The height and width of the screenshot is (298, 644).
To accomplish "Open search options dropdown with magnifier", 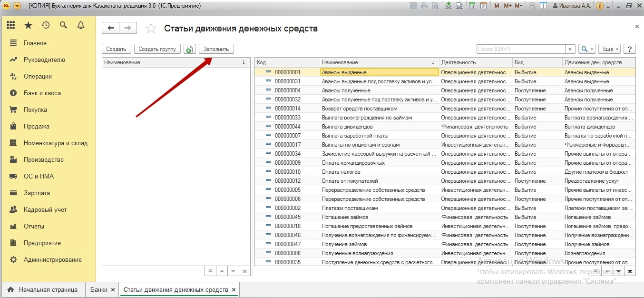I will point(586,49).
